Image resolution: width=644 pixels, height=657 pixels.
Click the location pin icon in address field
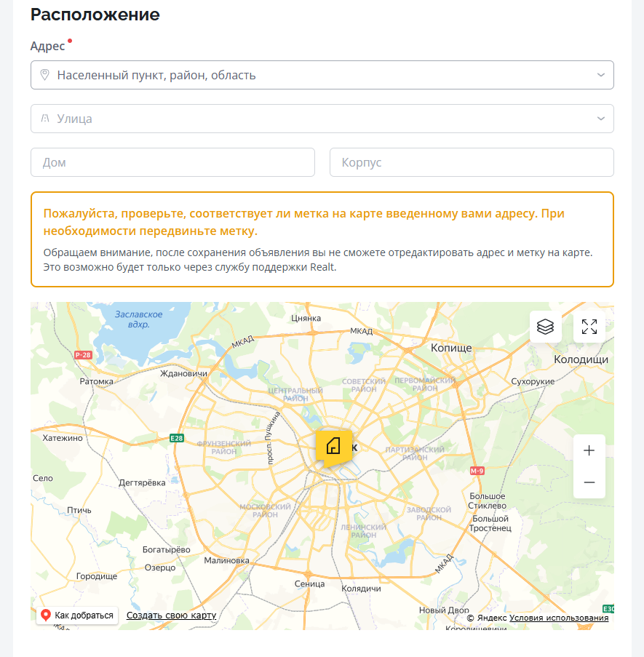point(44,75)
